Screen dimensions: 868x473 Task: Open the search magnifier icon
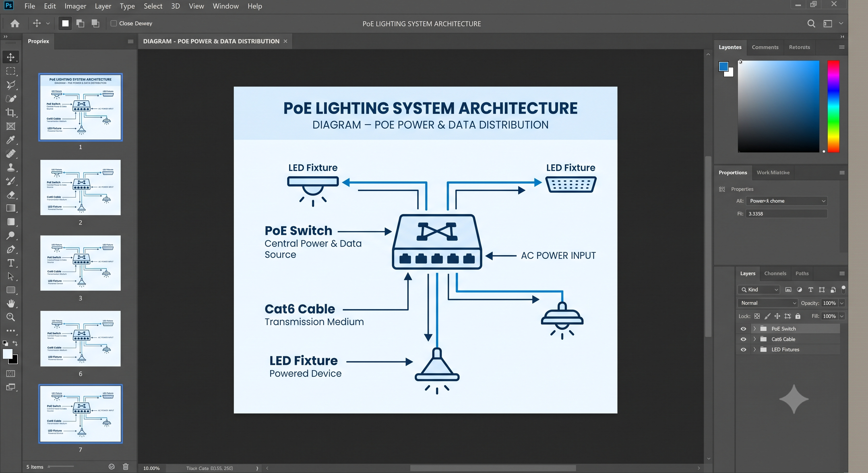811,24
